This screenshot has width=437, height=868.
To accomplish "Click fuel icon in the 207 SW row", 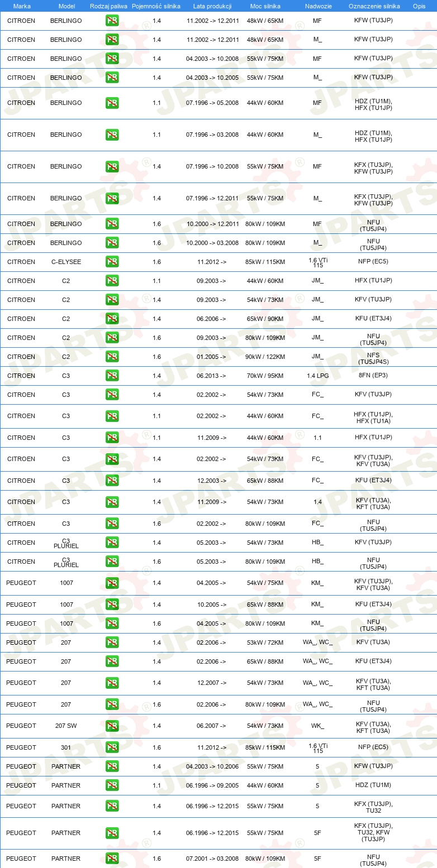I will tap(112, 726).
